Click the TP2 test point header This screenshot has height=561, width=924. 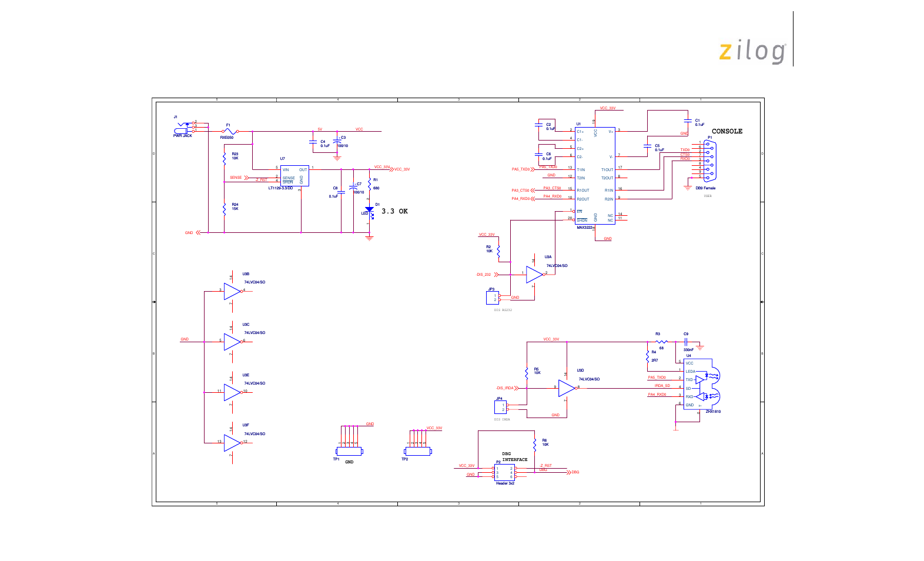[x=418, y=452]
